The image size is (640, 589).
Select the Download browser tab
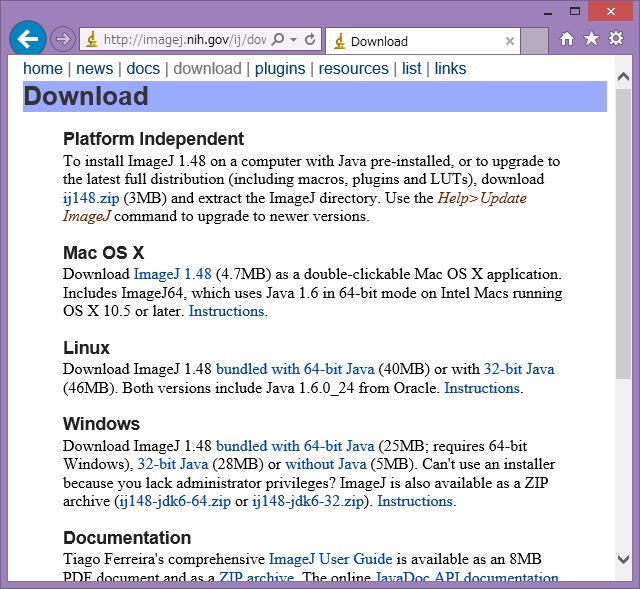[423, 41]
